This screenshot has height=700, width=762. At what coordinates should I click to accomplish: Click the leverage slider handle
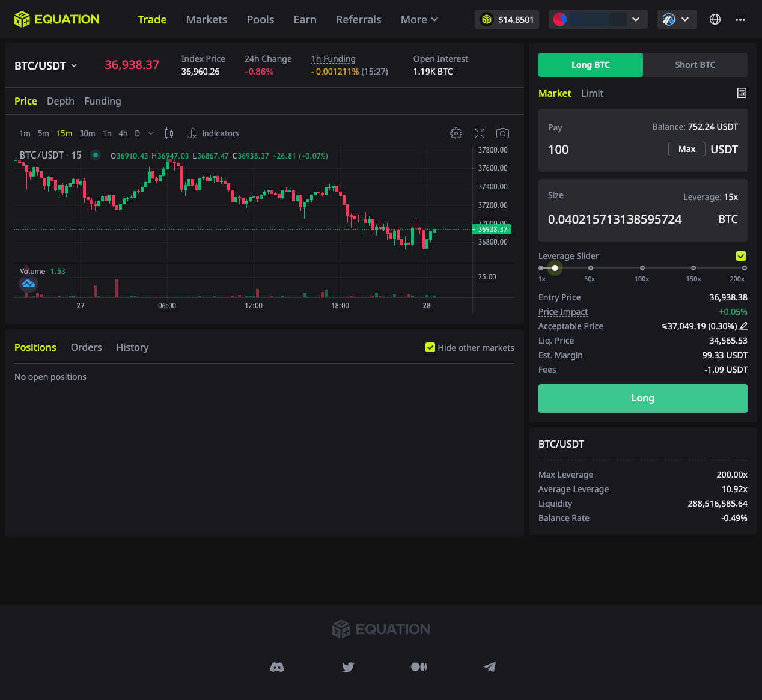coord(555,268)
